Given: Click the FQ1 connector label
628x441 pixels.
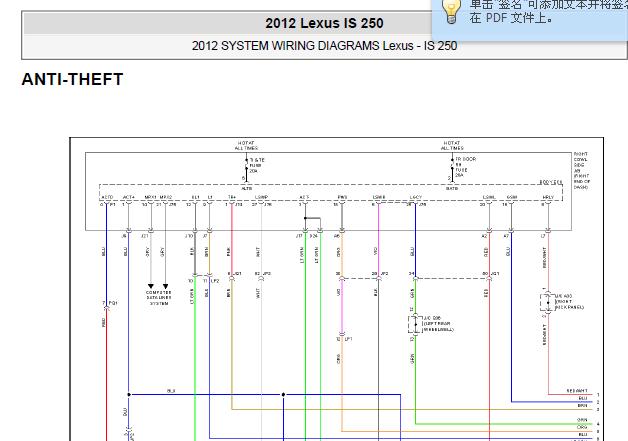Looking at the screenshot, I should (113, 303).
